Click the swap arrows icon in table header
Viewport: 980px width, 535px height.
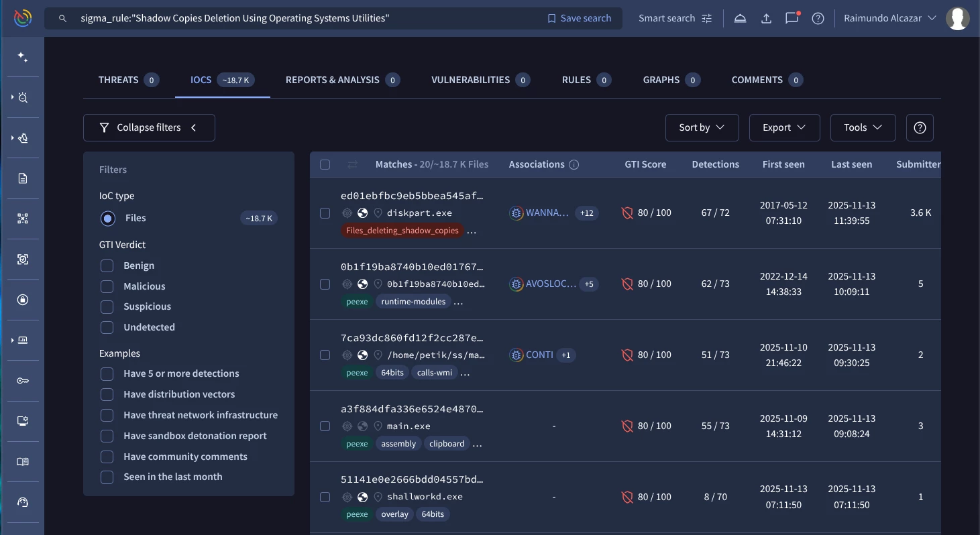coord(352,164)
